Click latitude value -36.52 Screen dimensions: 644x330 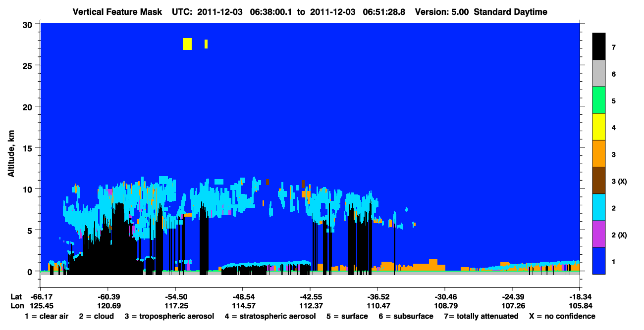[x=377, y=297]
